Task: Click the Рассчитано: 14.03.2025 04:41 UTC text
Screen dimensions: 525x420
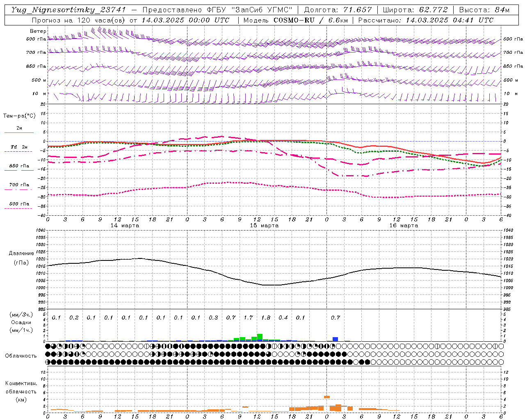Action: [425, 20]
